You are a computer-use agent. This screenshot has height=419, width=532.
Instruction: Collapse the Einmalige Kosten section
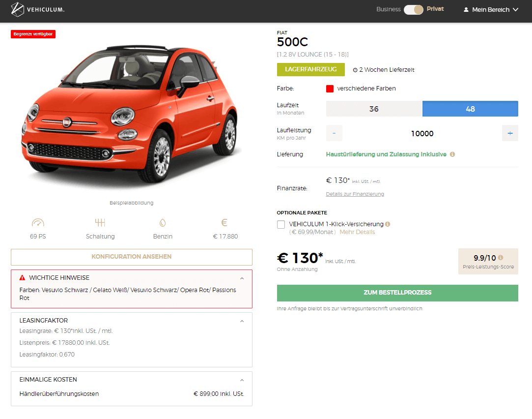(x=242, y=380)
